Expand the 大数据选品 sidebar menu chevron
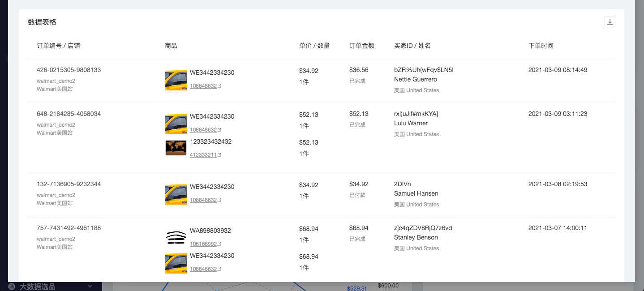Image resolution: width=644 pixels, height=291 pixels. [x=90, y=287]
